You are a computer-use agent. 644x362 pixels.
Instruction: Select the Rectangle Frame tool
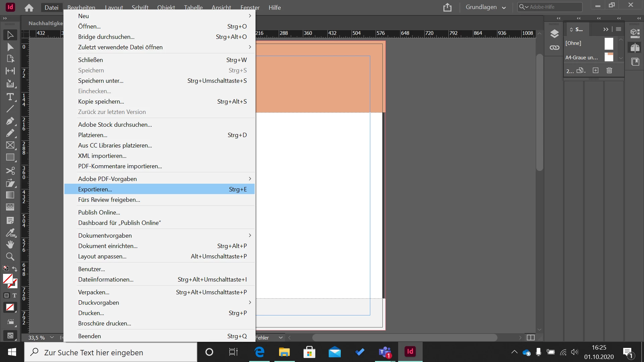10,145
